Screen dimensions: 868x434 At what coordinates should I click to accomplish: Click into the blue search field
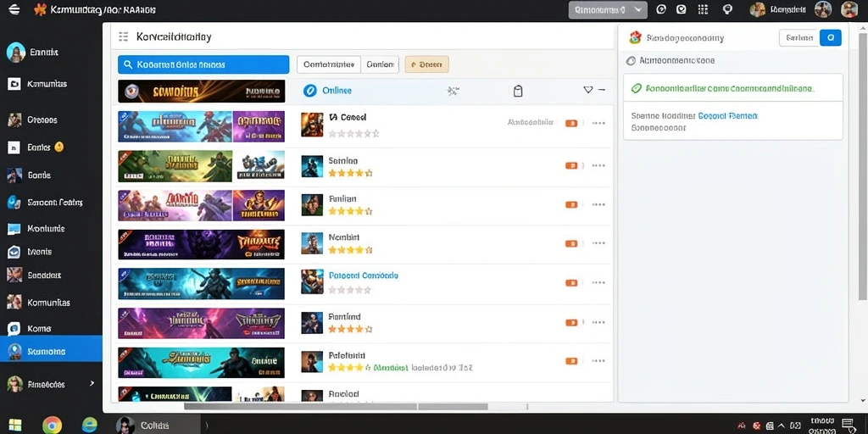[x=203, y=64]
